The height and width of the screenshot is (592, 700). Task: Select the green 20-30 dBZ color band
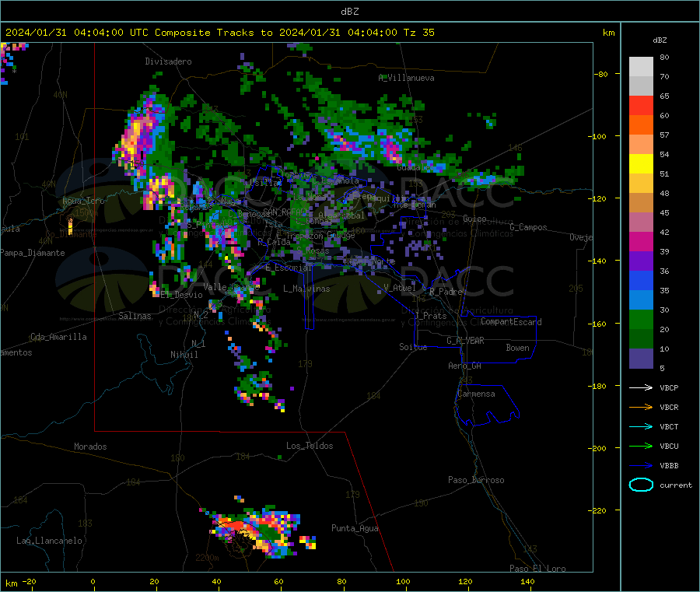point(641,319)
